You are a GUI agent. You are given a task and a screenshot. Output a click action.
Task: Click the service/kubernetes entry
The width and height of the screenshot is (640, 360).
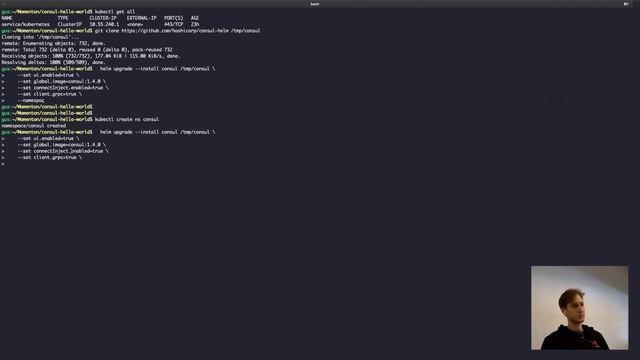pyautogui.click(x=26, y=24)
